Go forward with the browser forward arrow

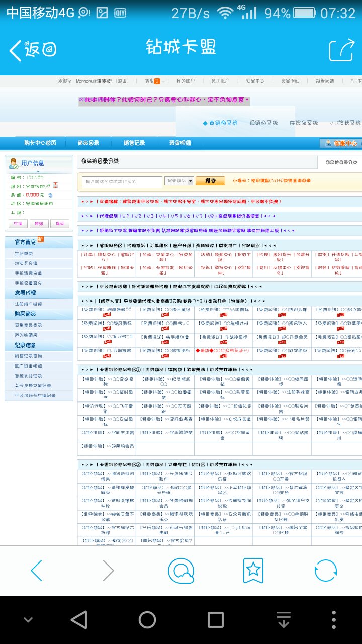click(x=108, y=570)
